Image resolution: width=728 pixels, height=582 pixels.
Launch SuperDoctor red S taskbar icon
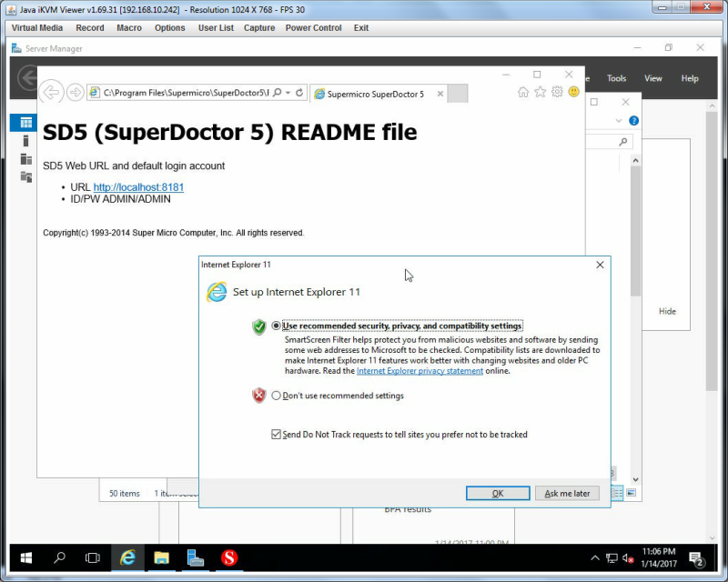click(229, 557)
